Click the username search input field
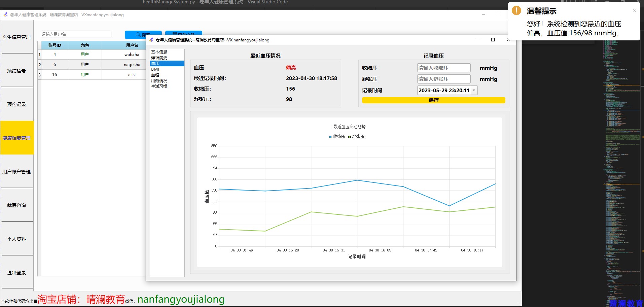The width and height of the screenshot is (644, 307). (x=76, y=34)
